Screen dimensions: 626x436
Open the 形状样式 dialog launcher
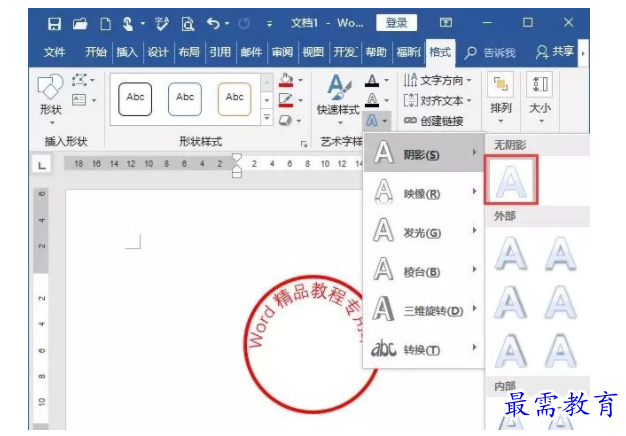[x=304, y=144]
